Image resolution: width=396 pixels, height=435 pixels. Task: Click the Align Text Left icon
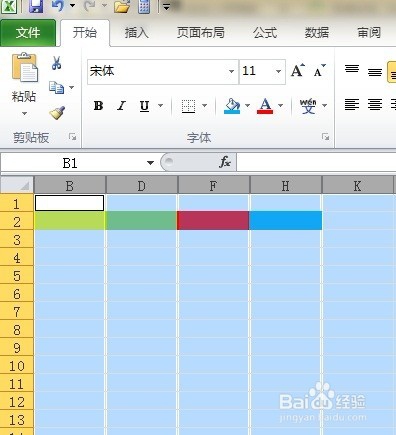[x=352, y=105]
